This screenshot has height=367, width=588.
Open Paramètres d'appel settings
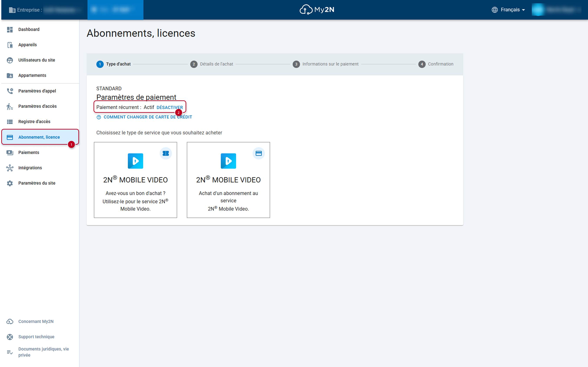pos(40,91)
